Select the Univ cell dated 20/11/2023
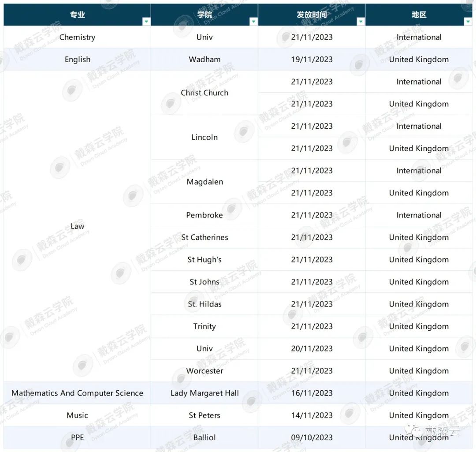 point(205,348)
